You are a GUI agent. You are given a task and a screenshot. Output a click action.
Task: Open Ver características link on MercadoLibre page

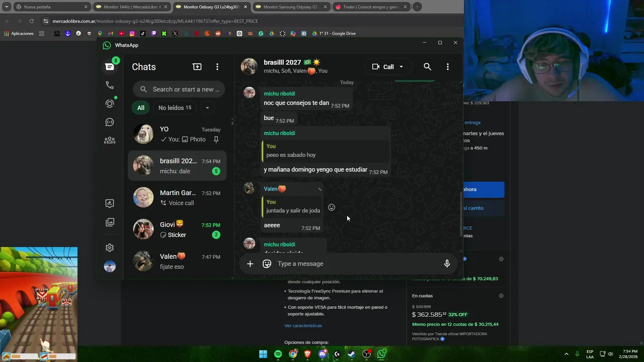pyautogui.click(x=303, y=325)
